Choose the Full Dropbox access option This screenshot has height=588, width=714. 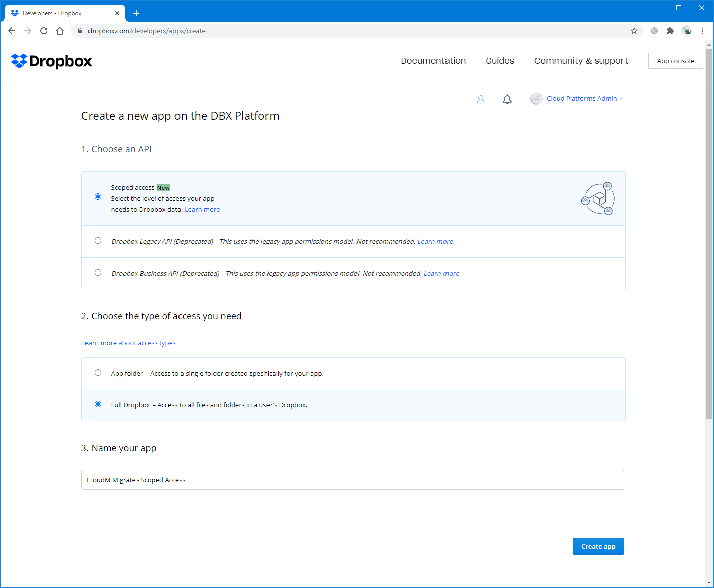(x=98, y=404)
